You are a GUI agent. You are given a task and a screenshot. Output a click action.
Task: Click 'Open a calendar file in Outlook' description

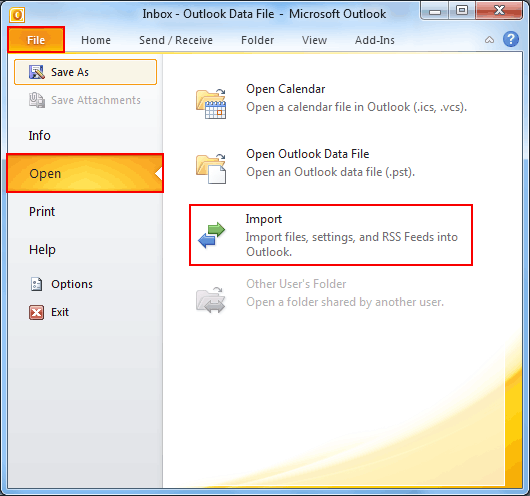(x=356, y=107)
